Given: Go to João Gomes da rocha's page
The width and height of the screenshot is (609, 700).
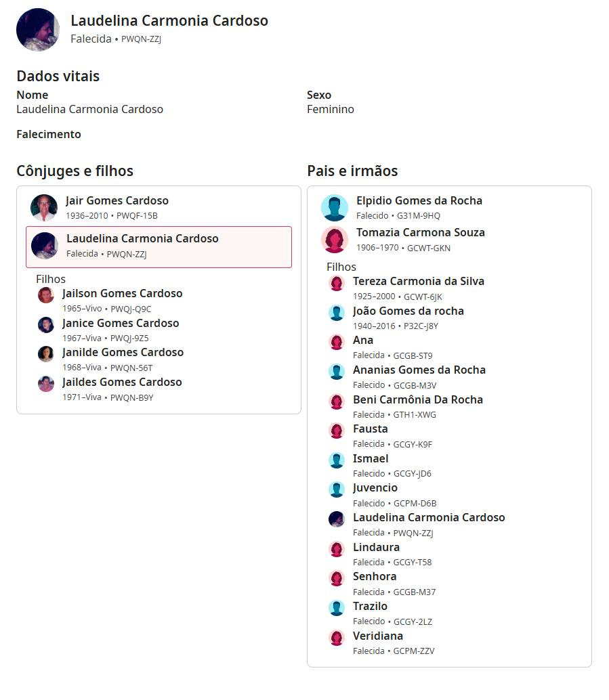Looking at the screenshot, I should [x=408, y=311].
